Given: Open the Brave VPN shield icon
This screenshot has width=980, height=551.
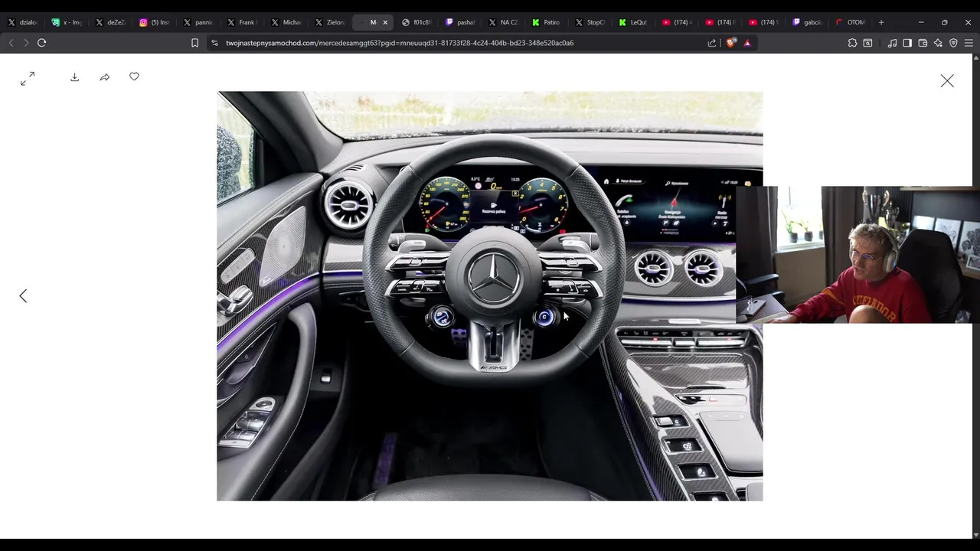Looking at the screenshot, I should [x=953, y=43].
